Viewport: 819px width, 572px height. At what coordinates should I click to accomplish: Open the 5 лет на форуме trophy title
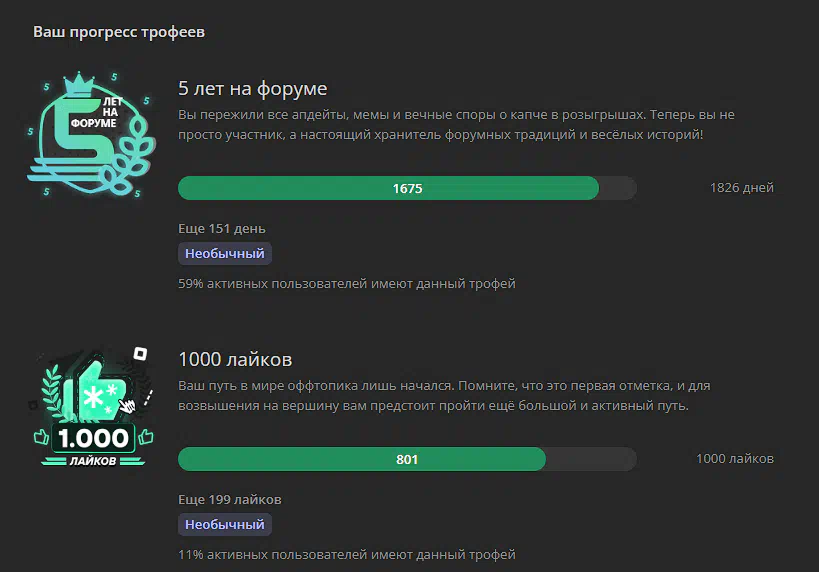(x=252, y=88)
